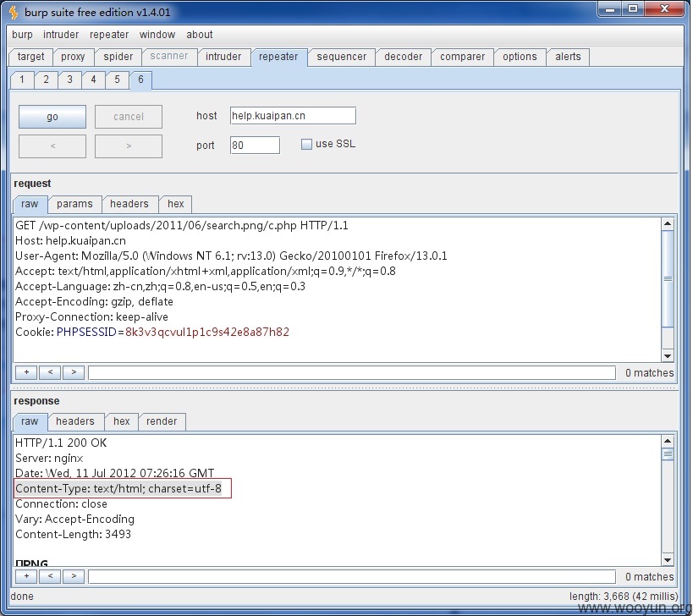Select the repeater tool tab
The width and height of the screenshot is (693, 616).
[x=278, y=57]
